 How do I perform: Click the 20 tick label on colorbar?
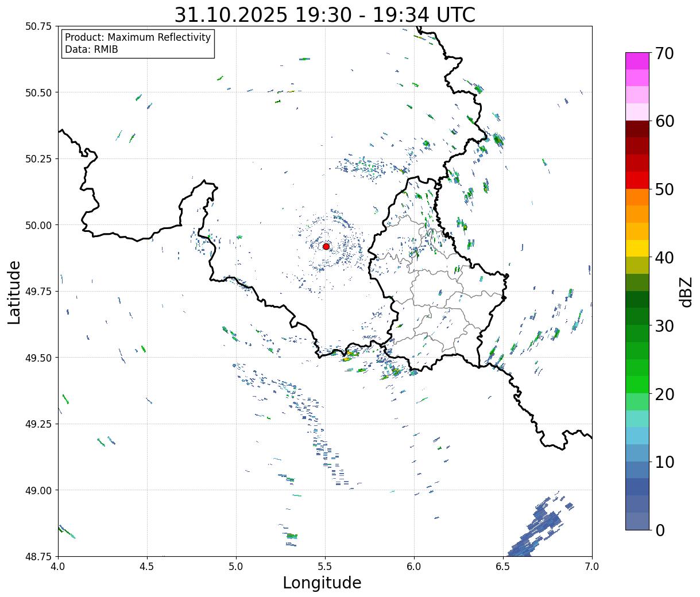(x=665, y=394)
